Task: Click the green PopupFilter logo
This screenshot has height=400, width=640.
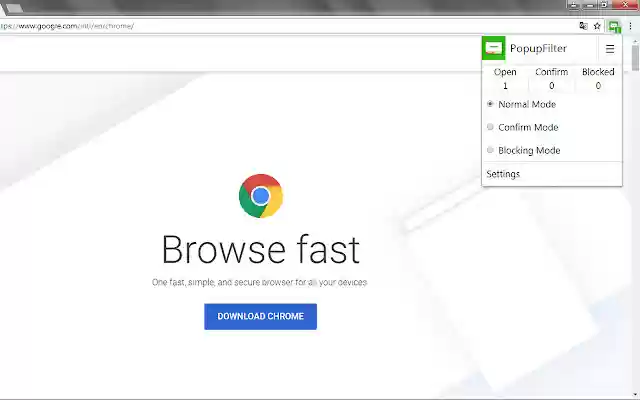Action: tap(493, 48)
